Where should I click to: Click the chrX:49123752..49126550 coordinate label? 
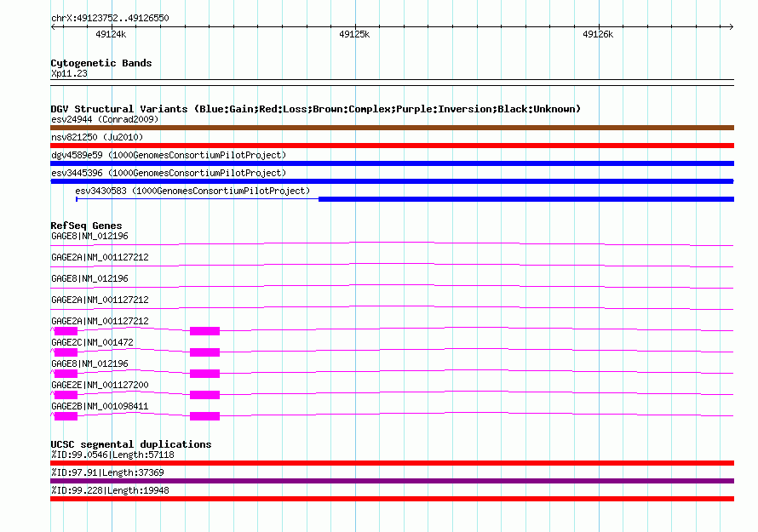pyautogui.click(x=110, y=18)
